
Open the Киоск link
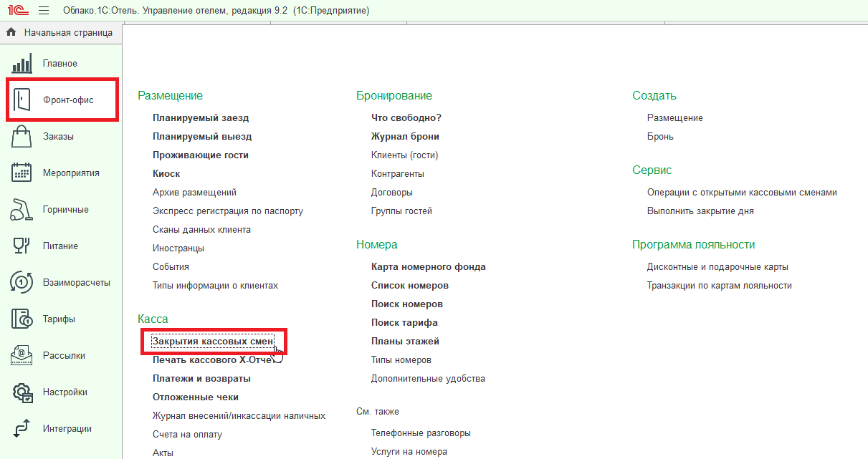[166, 174]
